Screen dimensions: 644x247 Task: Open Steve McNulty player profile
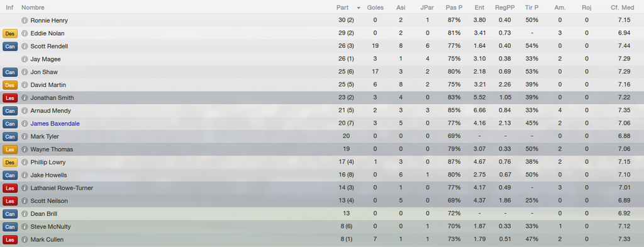[x=50, y=226]
